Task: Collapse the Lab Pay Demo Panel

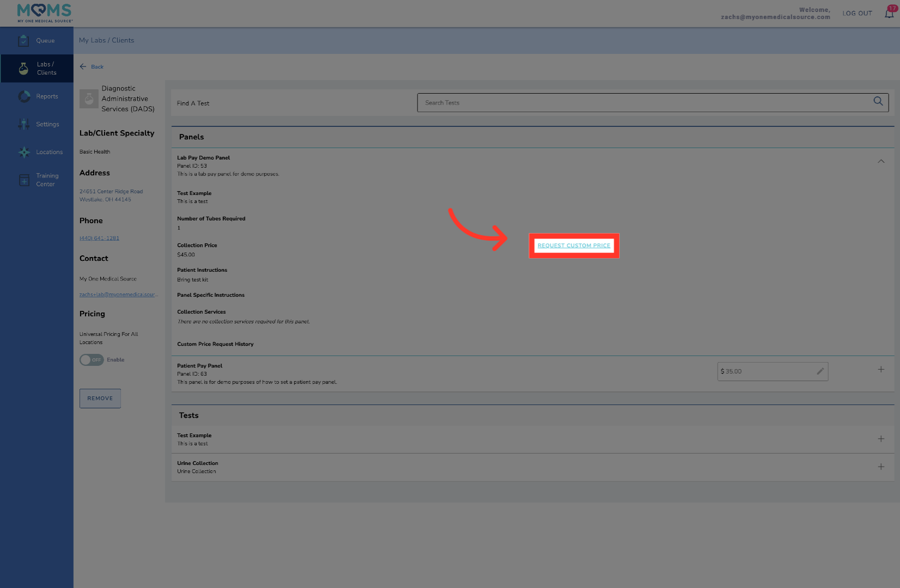Action: coord(880,161)
